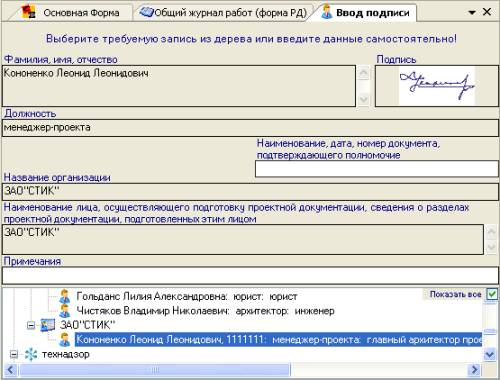Click the document confirming authority input field
Screen dimensions: 500x380
[x=377, y=169]
